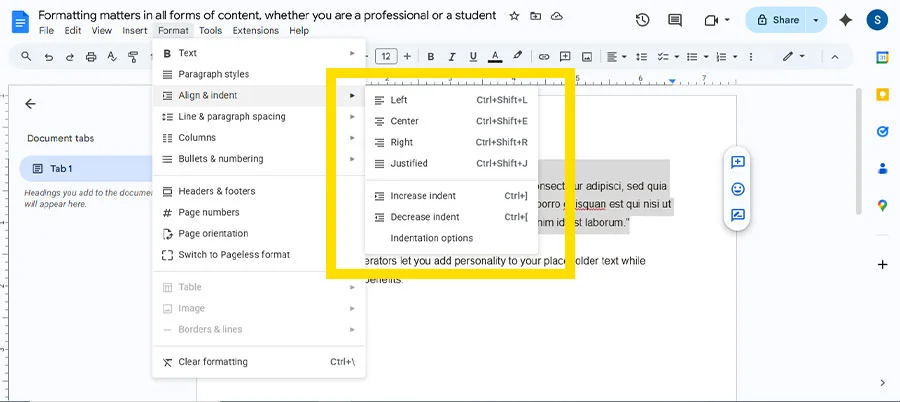
Task: Open the Extensions menu
Action: pos(255,30)
